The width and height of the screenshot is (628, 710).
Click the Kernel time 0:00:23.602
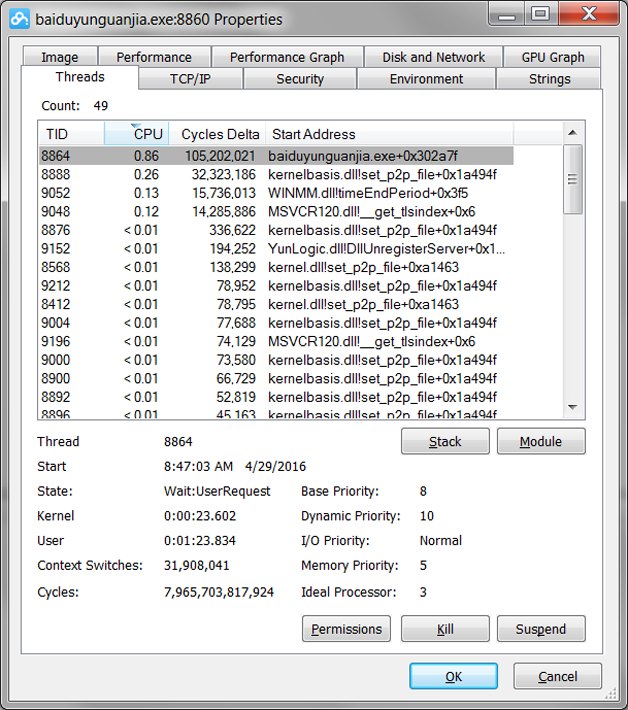tap(200, 516)
